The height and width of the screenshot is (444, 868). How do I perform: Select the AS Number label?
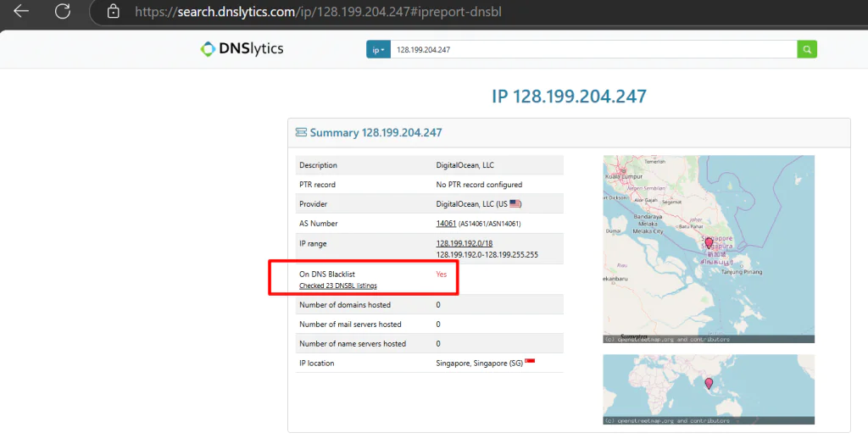pyautogui.click(x=319, y=224)
